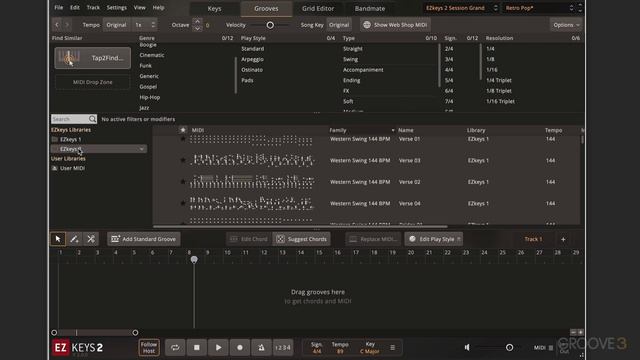Click Edit Chord button
Image resolution: width=640 pixels, height=360 pixels.
point(249,239)
